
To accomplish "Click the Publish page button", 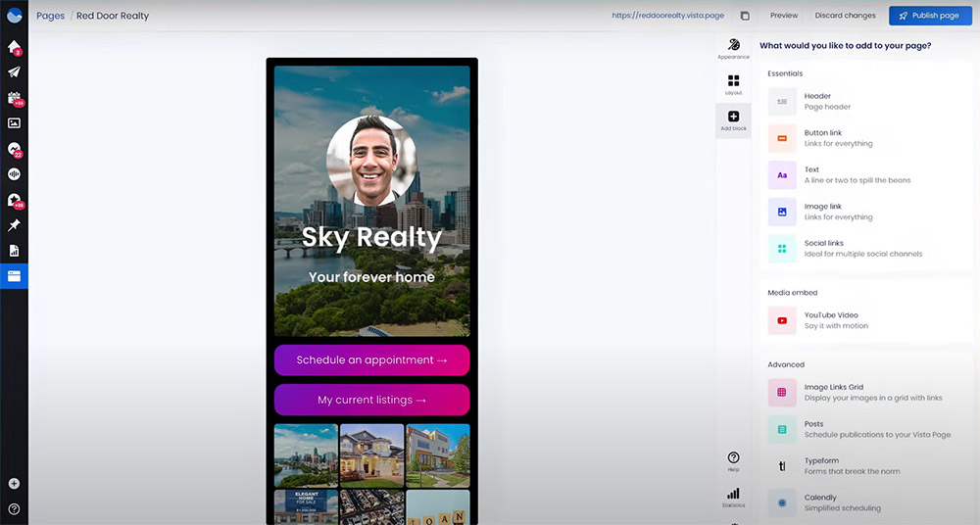I will pos(930,16).
